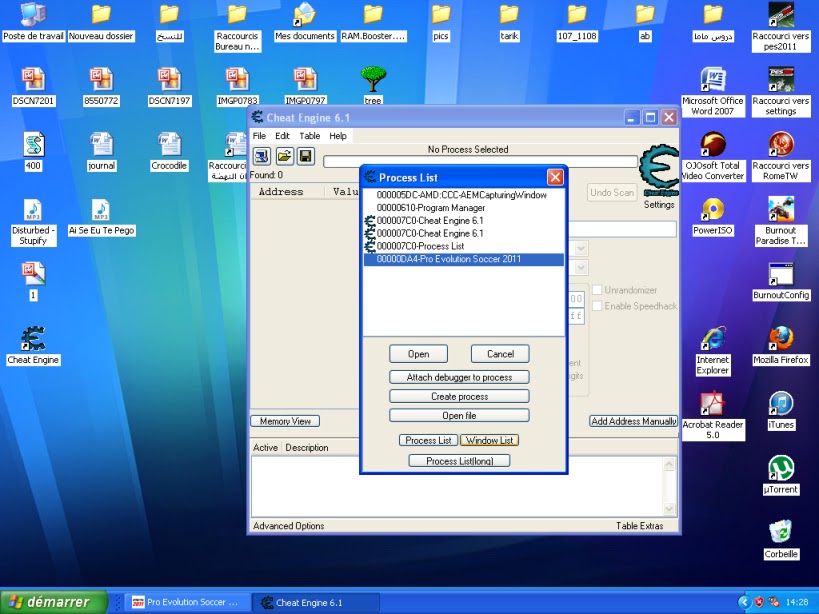Switch to Pro Evolution Soccer taskbar item
The height and width of the screenshot is (614, 819).
click(x=186, y=602)
